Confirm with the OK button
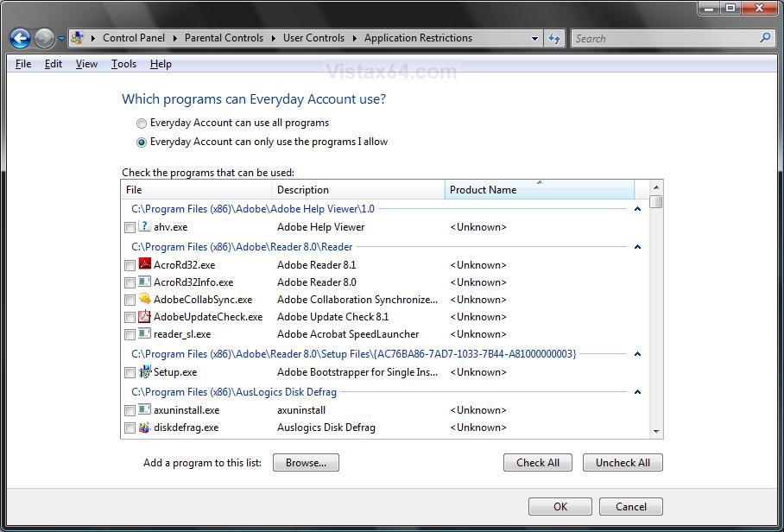This screenshot has height=532, width=784. 560,506
